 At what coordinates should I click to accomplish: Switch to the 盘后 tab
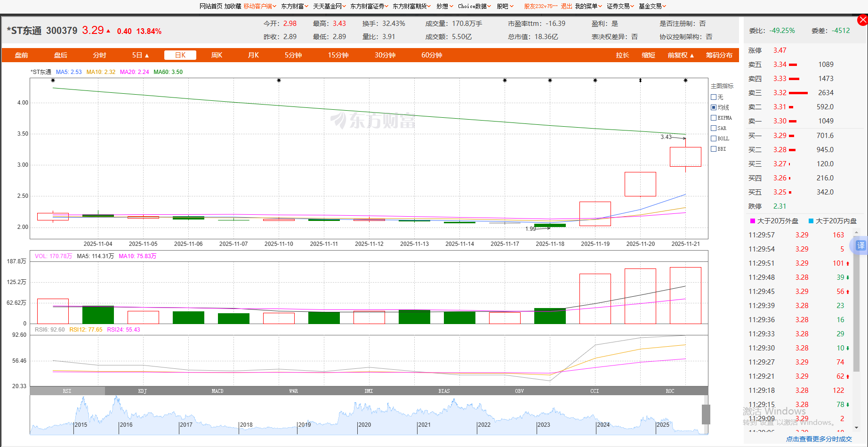(61, 55)
